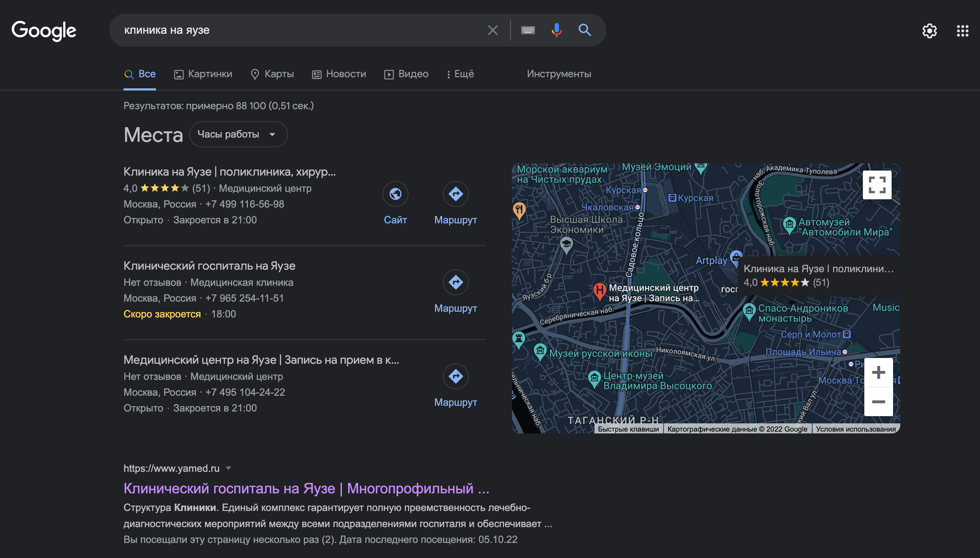This screenshot has height=558, width=980.
Task: Click the magnifier search button
Action: tap(585, 30)
